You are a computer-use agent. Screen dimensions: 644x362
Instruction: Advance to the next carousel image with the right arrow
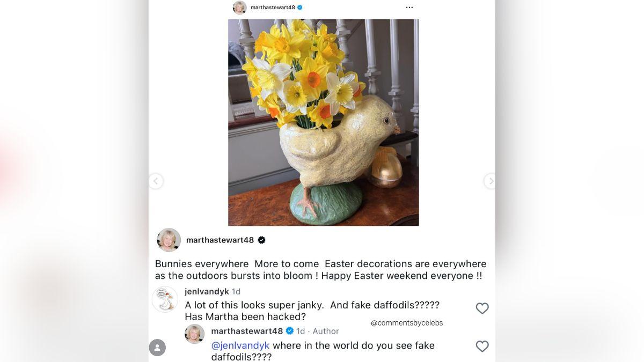(x=491, y=181)
